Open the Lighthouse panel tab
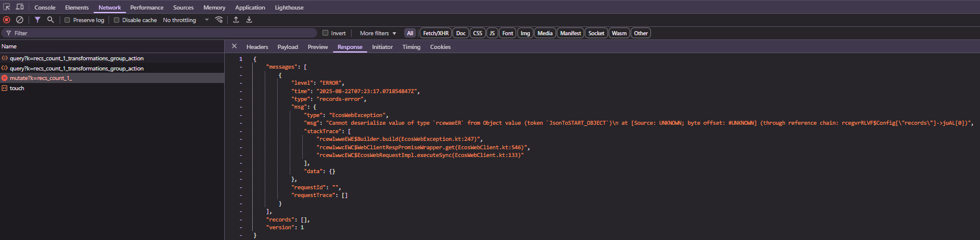 pyautogui.click(x=289, y=8)
